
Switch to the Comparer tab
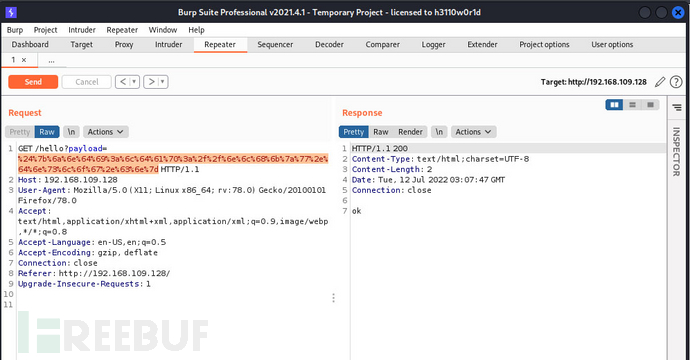point(382,44)
